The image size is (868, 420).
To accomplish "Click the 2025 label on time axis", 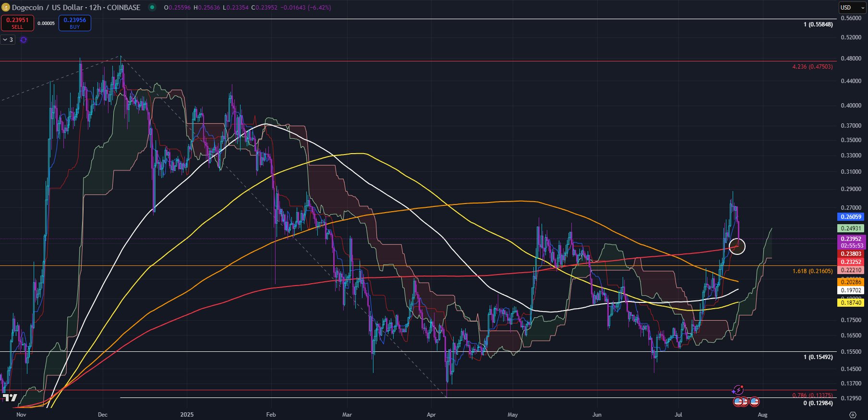I will click(x=187, y=414).
